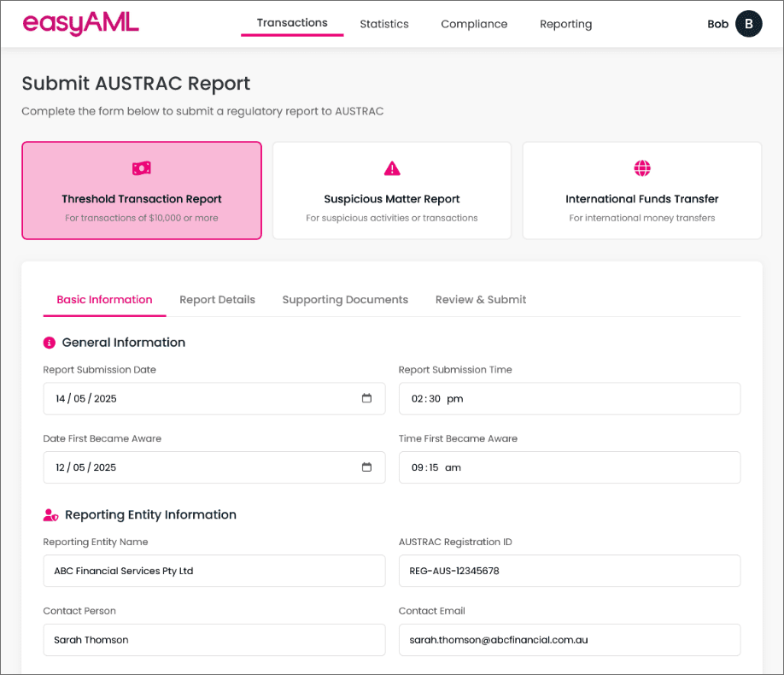Select the International Funds Transfer card
Image resolution: width=784 pixels, height=675 pixels.
pyautogui.click(x=642, y=191)
